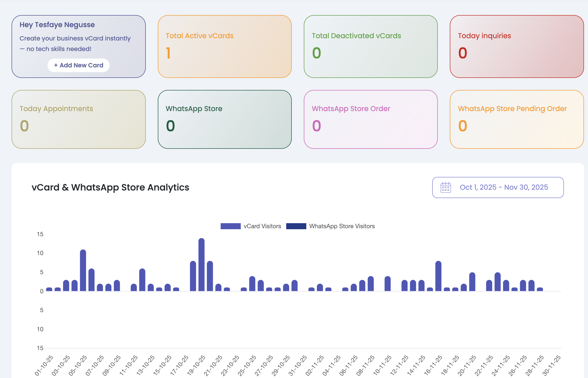Image resolution: width=588 pixels, height=378 pixels.
Task: Click the tall bar at 16-11-25
Action: (438, 276)
